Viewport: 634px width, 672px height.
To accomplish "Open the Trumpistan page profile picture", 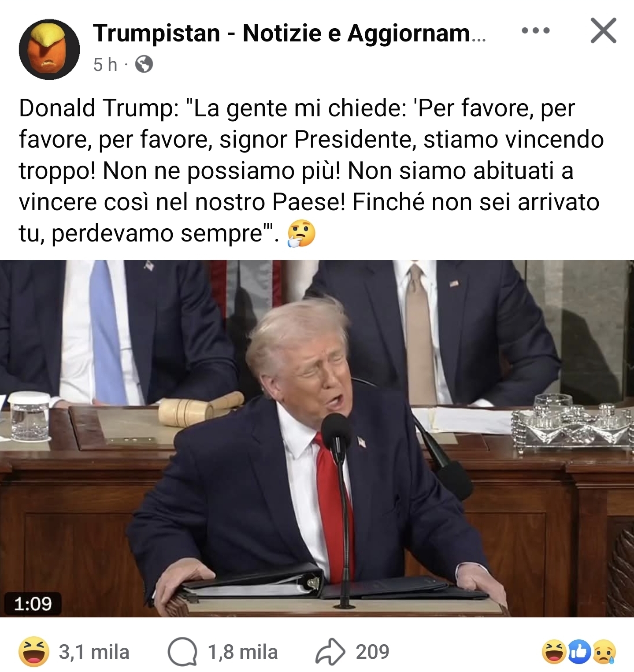I will [x=49, y=49].
